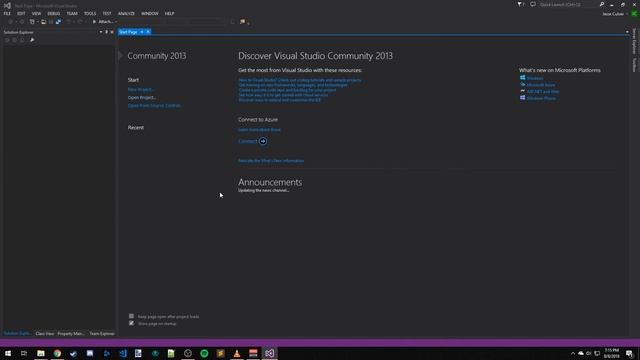Image resolution: width=640 pixels, height=360 pixels.
Task: Toggle Show page on startup checkbox
Action: (131, 323)
